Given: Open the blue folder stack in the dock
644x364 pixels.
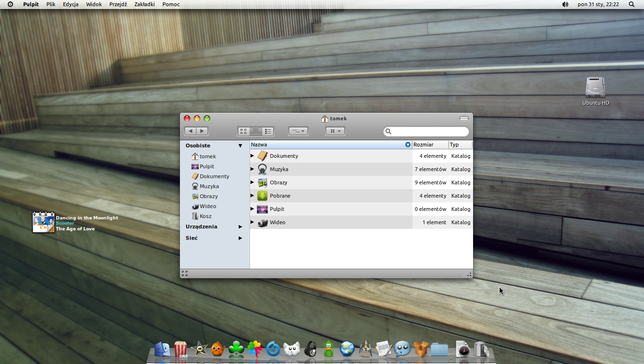Looking at the screenshot, I should pyautogui.click(x=439, y=349).
